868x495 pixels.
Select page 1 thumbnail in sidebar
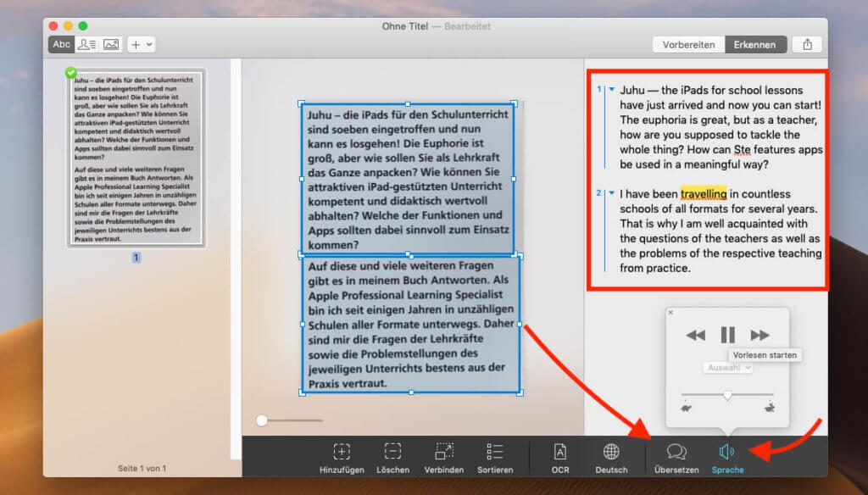(136, 158)
